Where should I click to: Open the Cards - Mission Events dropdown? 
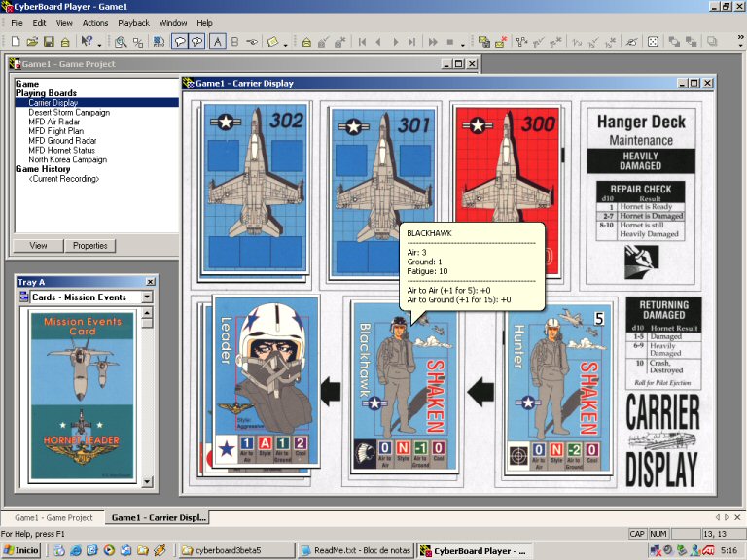(x=147, y=297)
